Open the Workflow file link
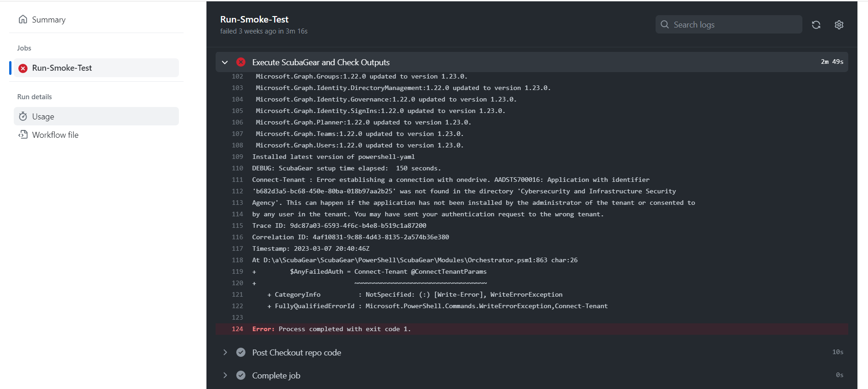The width and height of the screenshot is (868, 389). click(96, 135)
